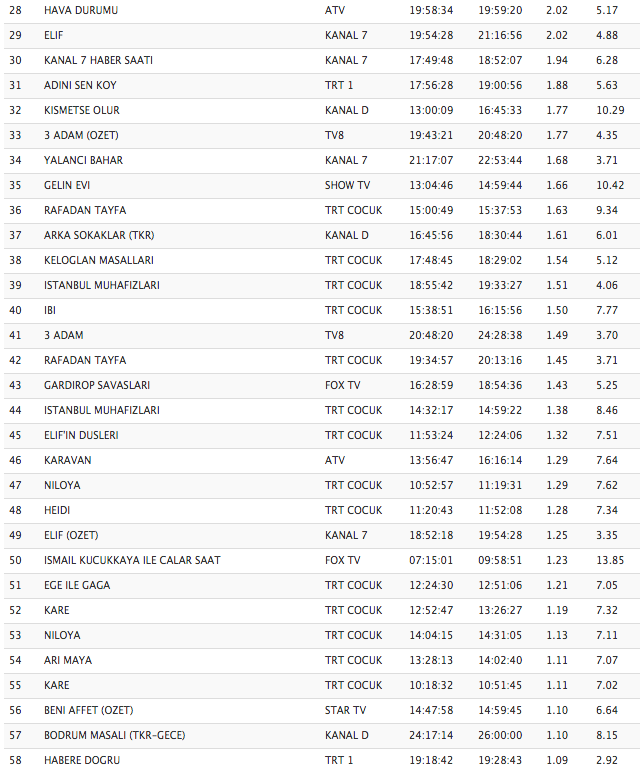Click ADINI SEN KOY program title
Viewport: 644px width, 773px height.
(80, 85)
